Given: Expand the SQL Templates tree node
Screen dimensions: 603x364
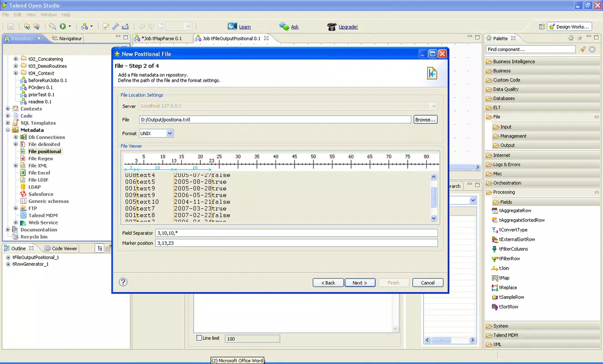Looking at the screenshot, I should (x=8, y=123).
